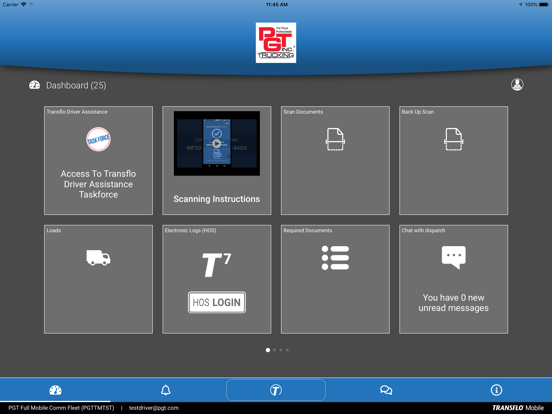Screen dimensions: 552x414
Task: Click the HOS LOGIN button
Action: point(217,302)
